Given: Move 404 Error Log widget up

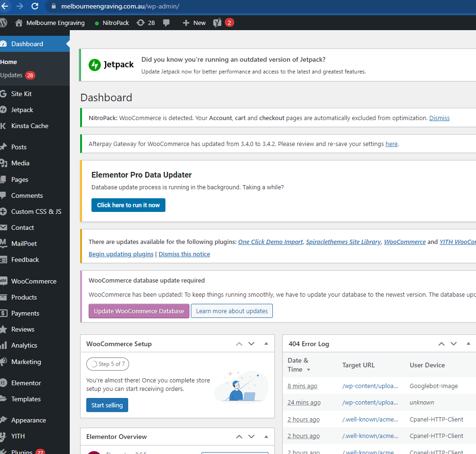Looking at the screenshot, I should coord(442,344).
